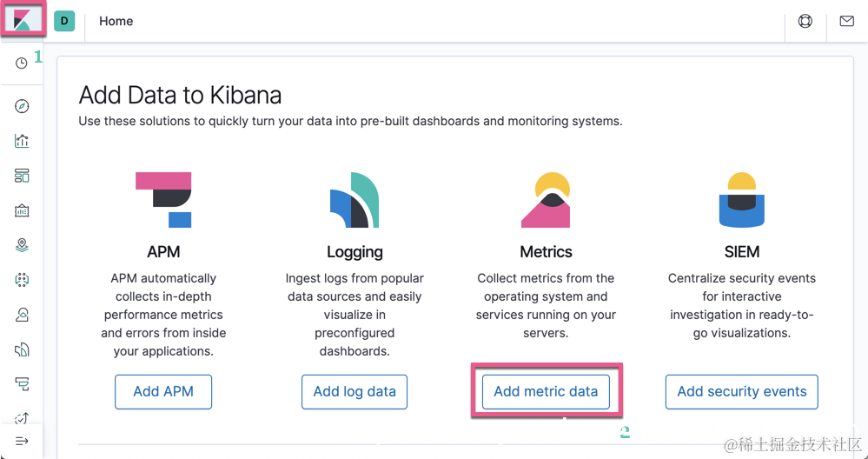868x459 pixels.
Task: Open Discover compass icon in sidebar
Action: 22,106
